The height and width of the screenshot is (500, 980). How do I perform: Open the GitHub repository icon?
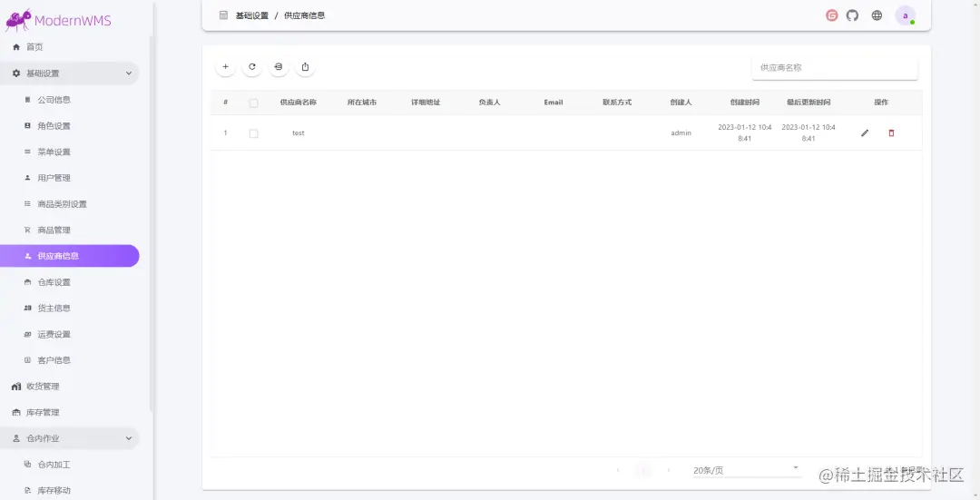click(852, 15)
